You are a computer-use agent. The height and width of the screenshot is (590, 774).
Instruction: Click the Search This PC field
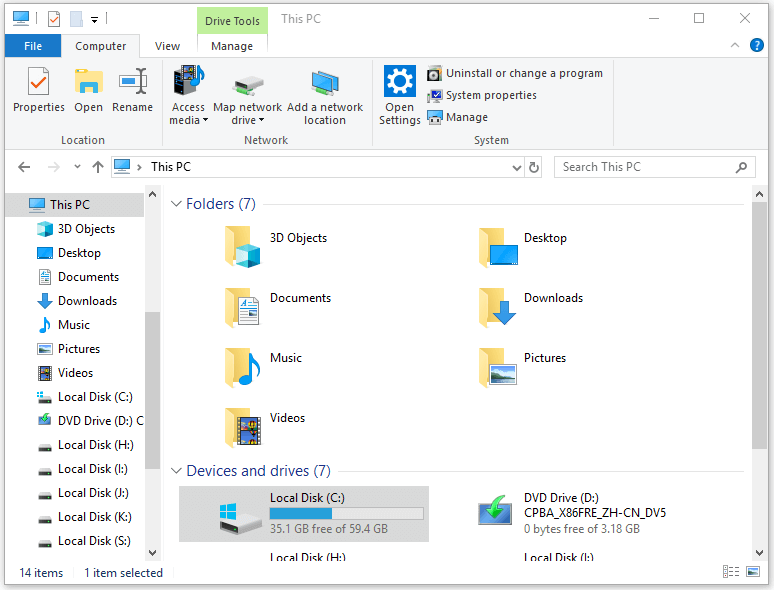point(654,167)
